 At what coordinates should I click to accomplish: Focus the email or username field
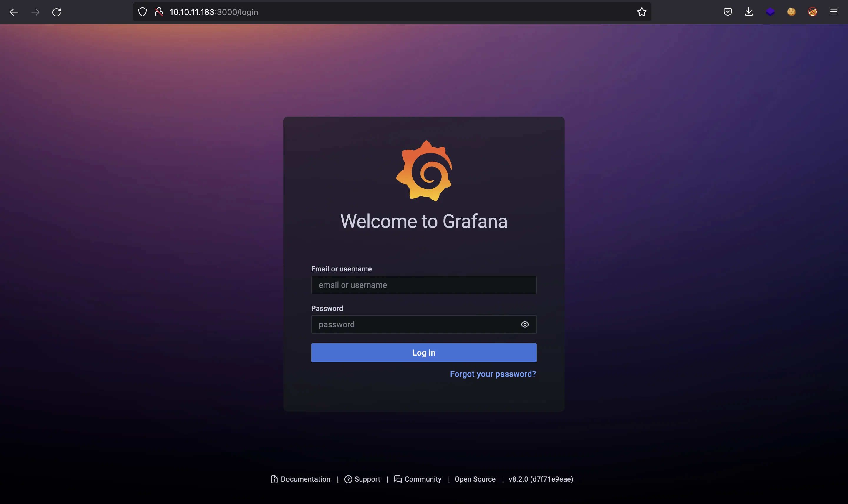coord(424,285)
